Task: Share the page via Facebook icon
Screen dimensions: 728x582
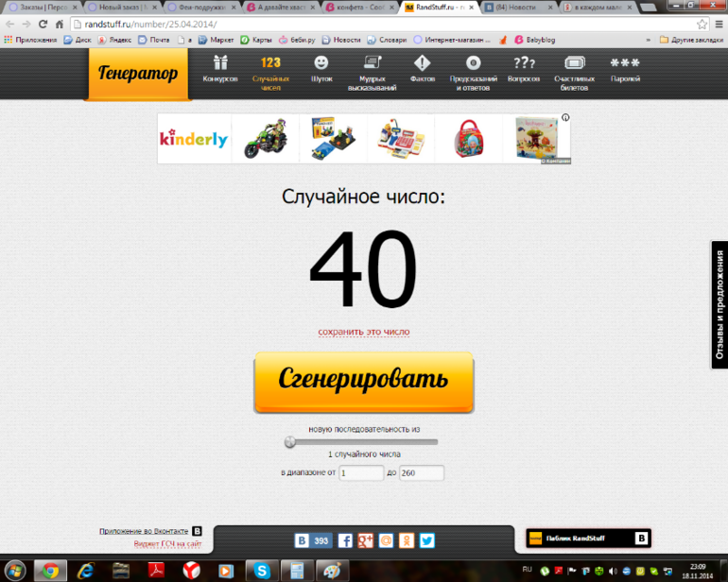Action: coord(345,540)
